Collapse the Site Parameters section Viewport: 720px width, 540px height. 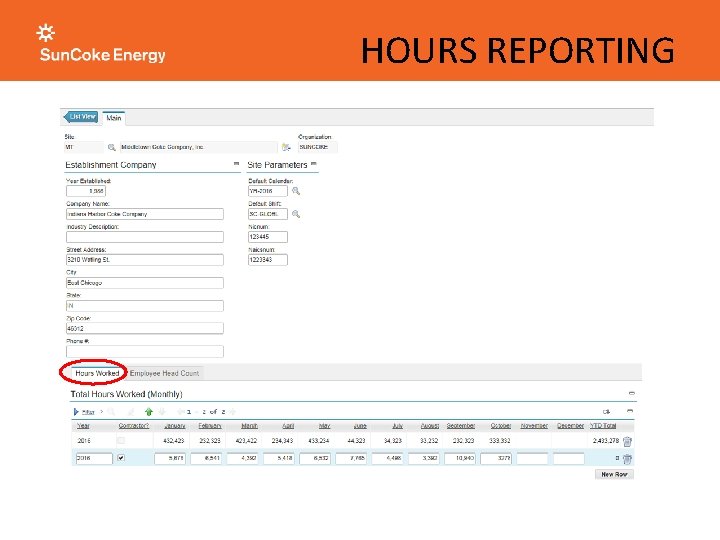[x=314, y=163]
